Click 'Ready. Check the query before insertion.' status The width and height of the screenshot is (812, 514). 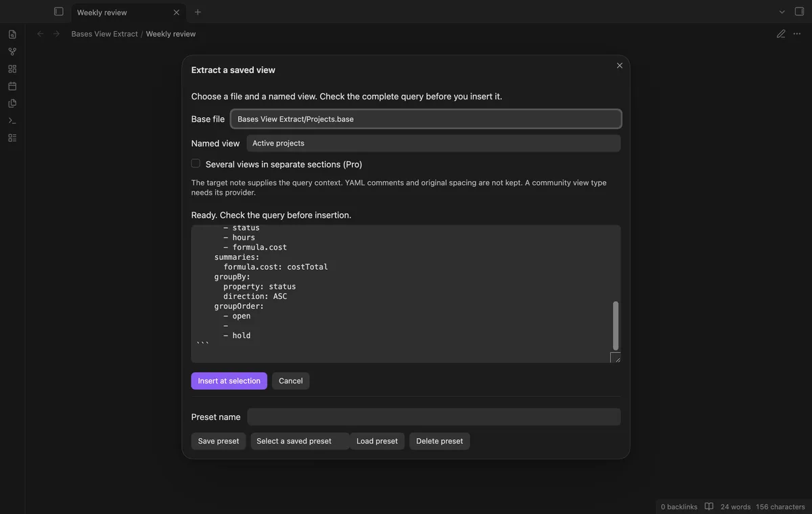(271, 215)
